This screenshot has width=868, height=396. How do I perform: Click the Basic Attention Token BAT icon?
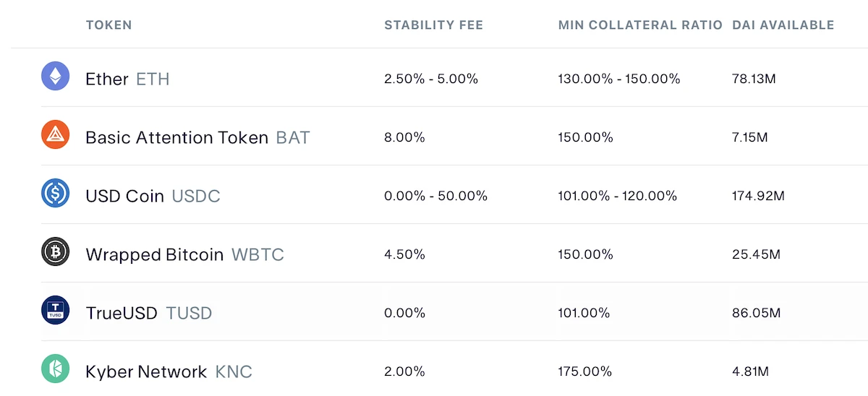point(55,134)
